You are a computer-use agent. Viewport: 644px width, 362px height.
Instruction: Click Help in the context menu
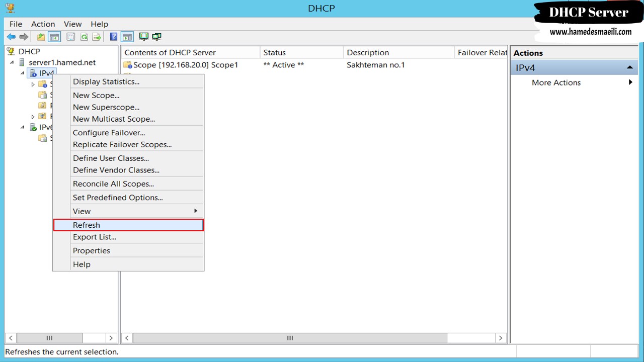pos(128,264)
